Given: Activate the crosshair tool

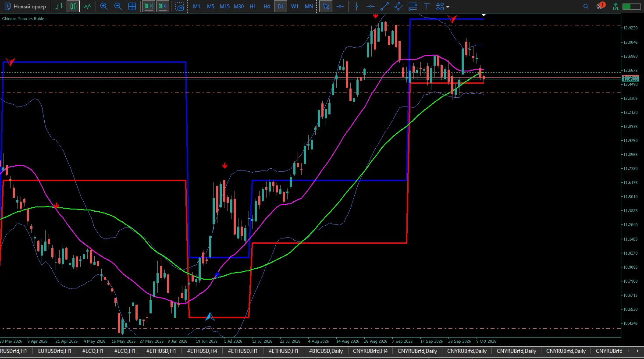Looking at the screenshot, I should [x=340, y=7].
